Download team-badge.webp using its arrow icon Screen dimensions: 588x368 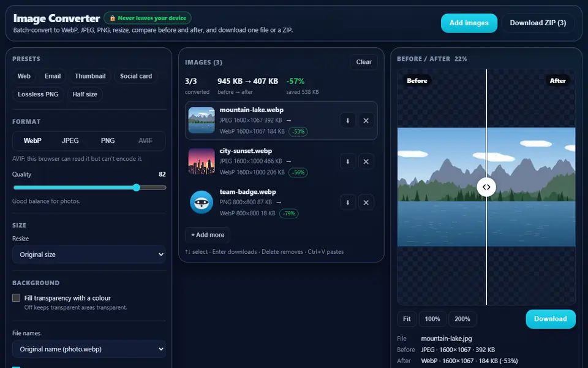click(348, 202)
